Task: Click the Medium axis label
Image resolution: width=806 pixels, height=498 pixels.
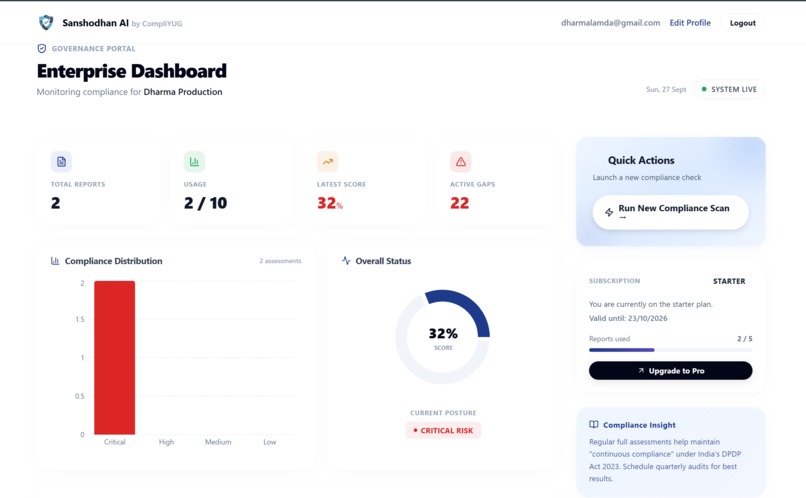Action: [218, 442]
